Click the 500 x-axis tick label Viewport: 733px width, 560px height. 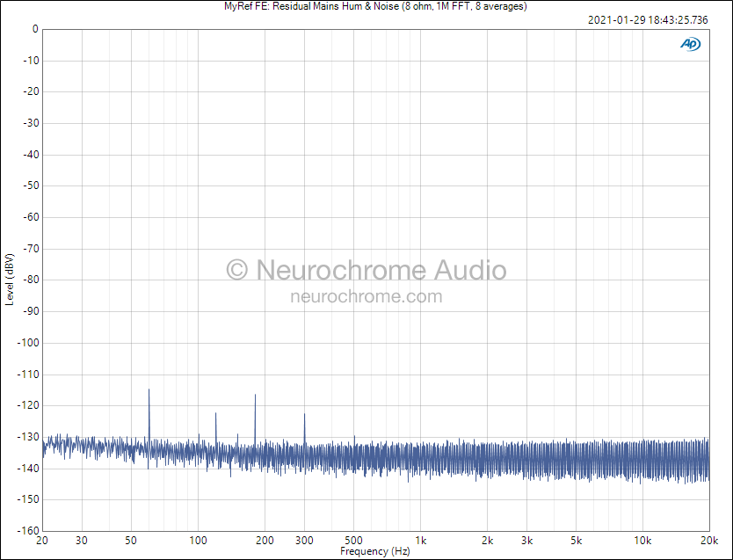[353, 541]
